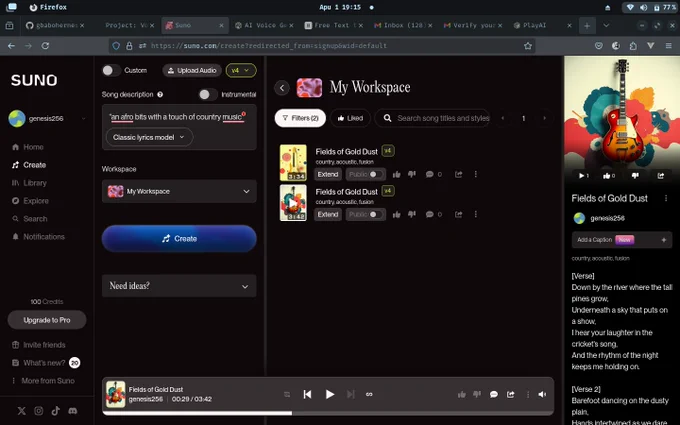Screen dimensions: 680x425
Task: Reload the page in Firefox
Action: [x=45, y=46]
